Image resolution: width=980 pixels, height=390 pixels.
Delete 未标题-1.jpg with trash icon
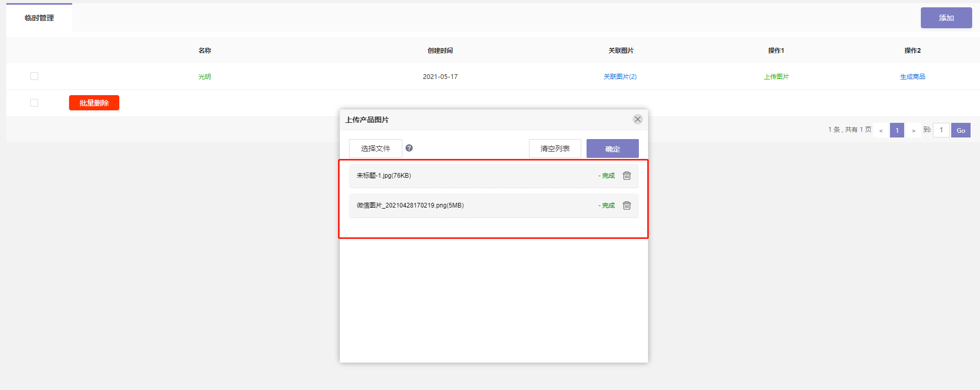tap(627, 176)
